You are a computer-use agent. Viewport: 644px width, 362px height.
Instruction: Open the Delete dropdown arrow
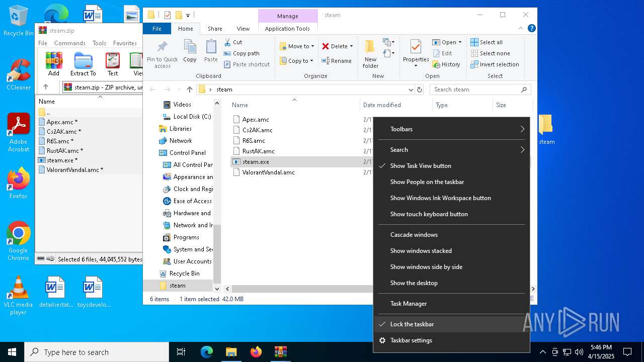click(351, 46)
